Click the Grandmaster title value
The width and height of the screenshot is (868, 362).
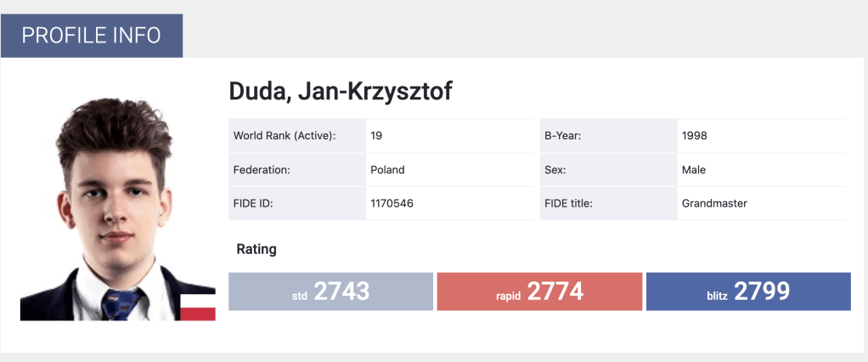[714, 203]
